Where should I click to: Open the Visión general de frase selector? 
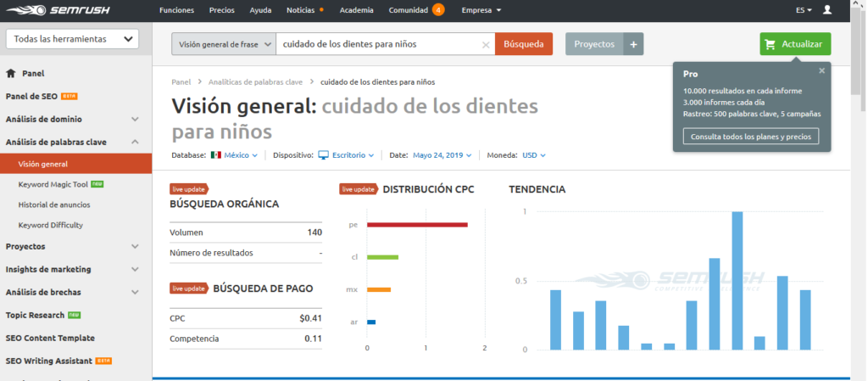[x=224, y=44]
